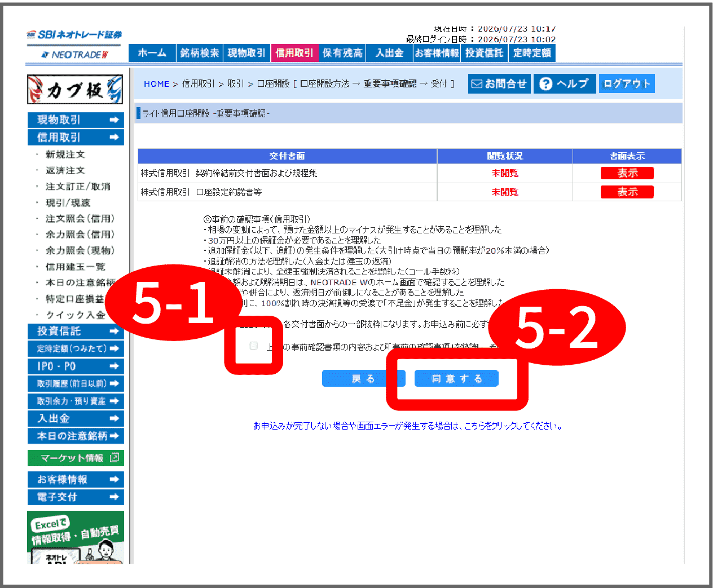Follow the HOME breadcrumb link
Image resolution: width=713 pixels, height=588 pixels.
[x=156, y=84]
